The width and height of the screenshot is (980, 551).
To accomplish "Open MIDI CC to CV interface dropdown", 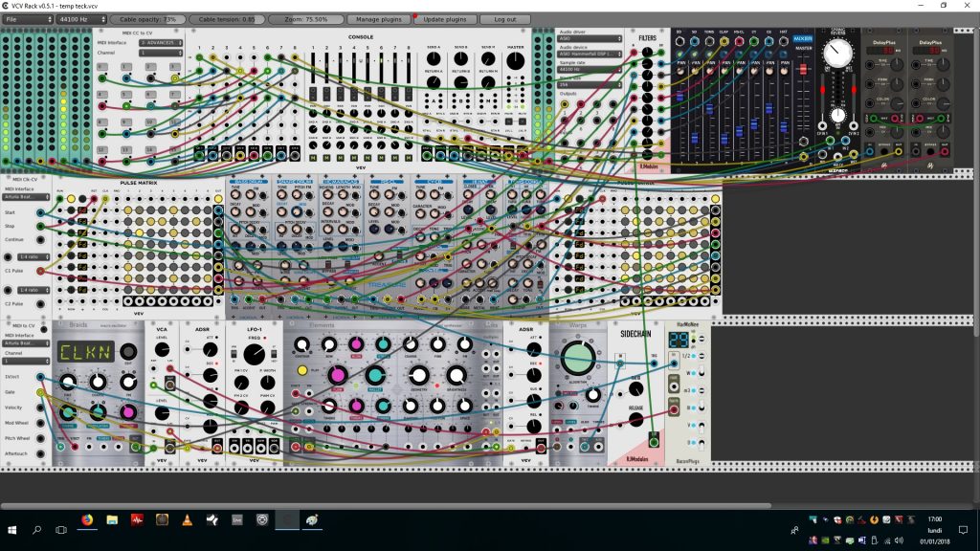I will coord(161,42).
